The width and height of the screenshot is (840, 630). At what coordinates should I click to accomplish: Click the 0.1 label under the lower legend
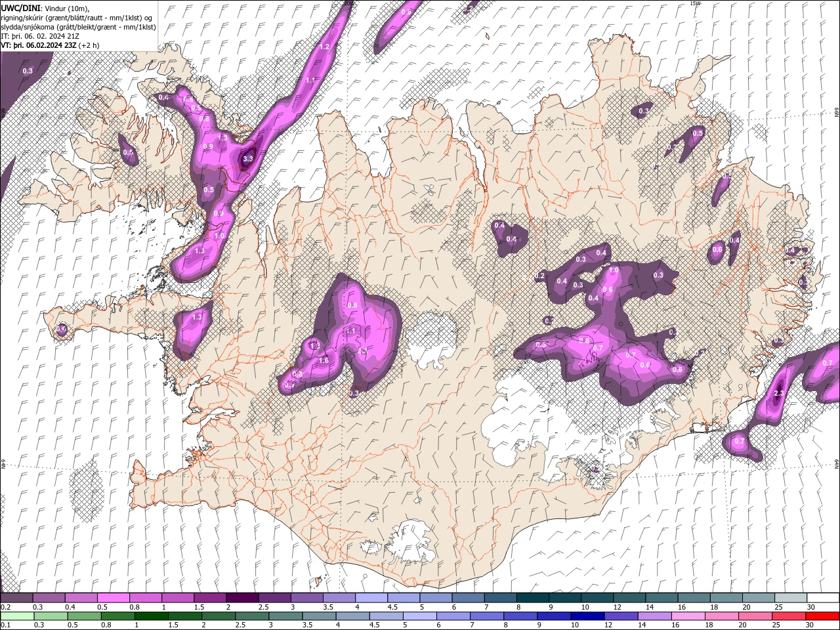coord(5,625)
